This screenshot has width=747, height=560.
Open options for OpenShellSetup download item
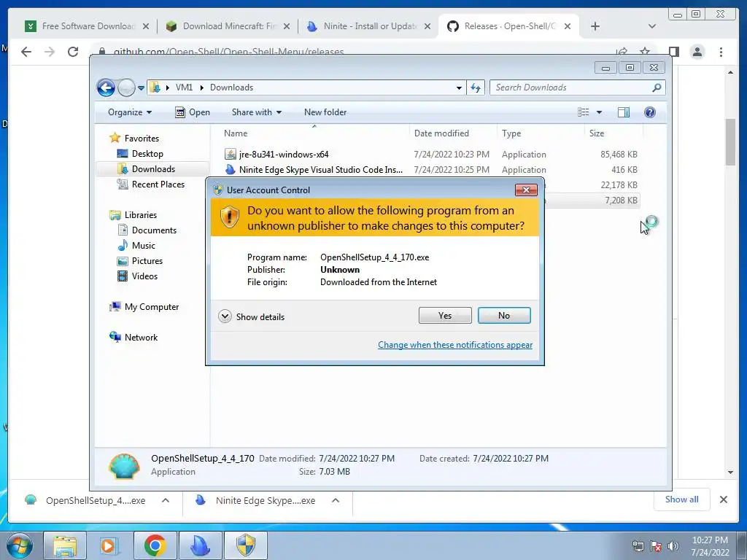pyautogui.click(x=166, y=500)
